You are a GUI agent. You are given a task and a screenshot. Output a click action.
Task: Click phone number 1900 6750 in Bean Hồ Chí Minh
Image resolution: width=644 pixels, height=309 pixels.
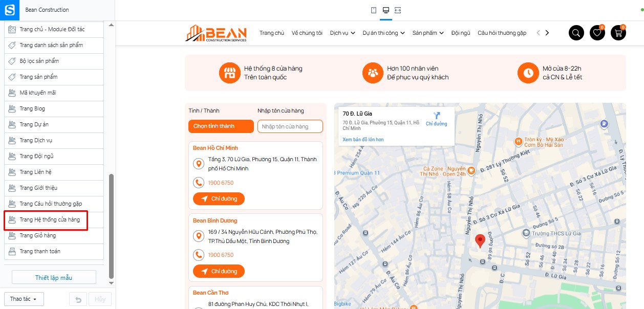[x=221, y=183]
